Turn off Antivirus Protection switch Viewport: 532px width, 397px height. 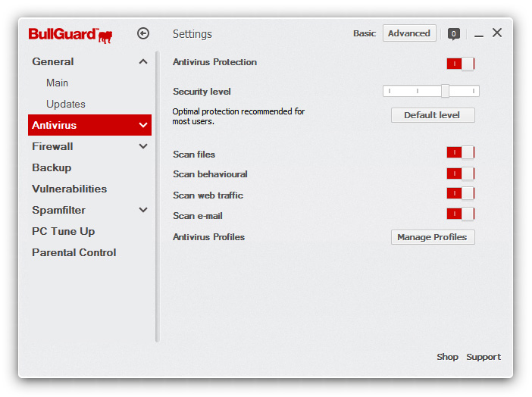(461, 64)
